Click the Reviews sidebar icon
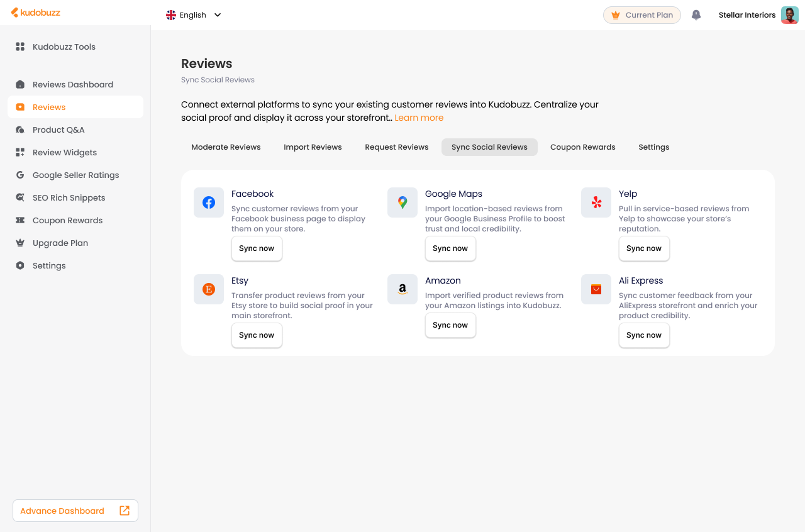Viewport: 805px width, 532px height. tap(20, 107)
